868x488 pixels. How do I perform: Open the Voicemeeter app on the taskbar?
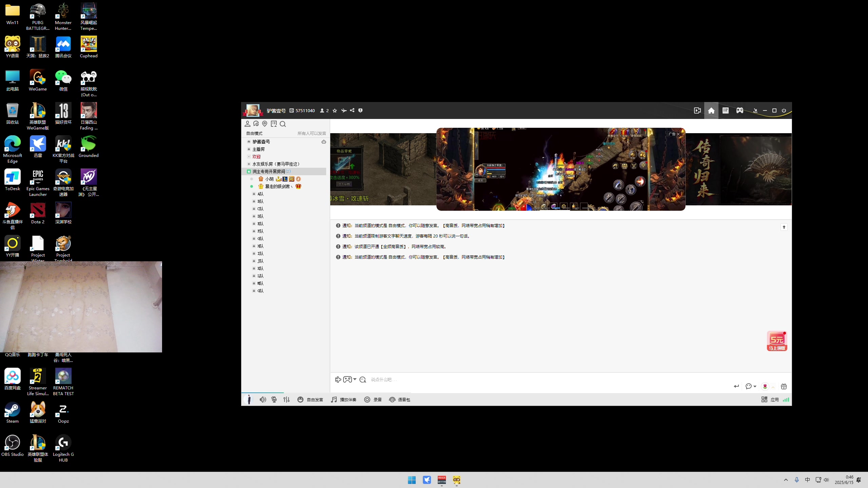441,480
